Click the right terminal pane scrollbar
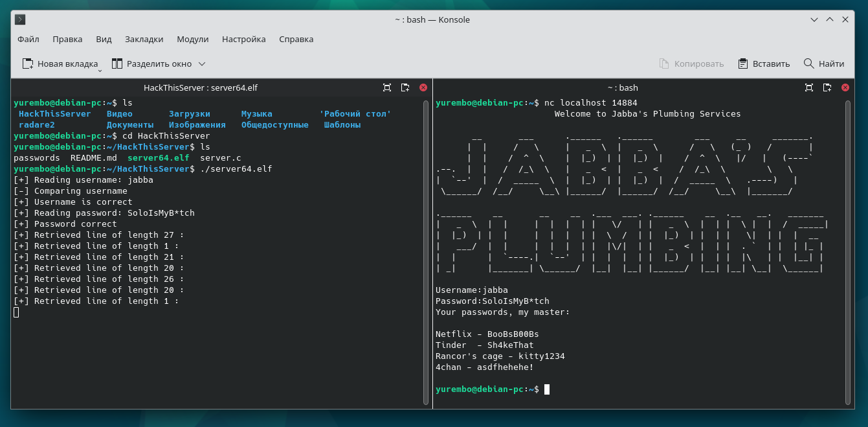 point(849,253)
